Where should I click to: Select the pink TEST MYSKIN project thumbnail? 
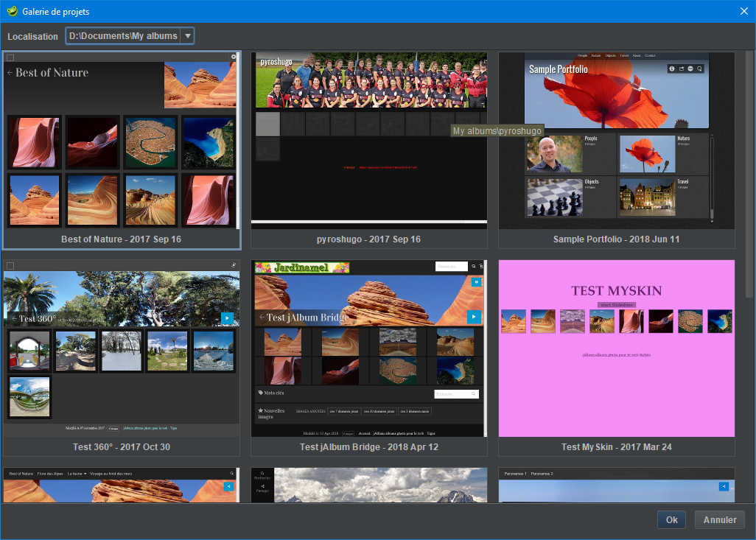617,348
